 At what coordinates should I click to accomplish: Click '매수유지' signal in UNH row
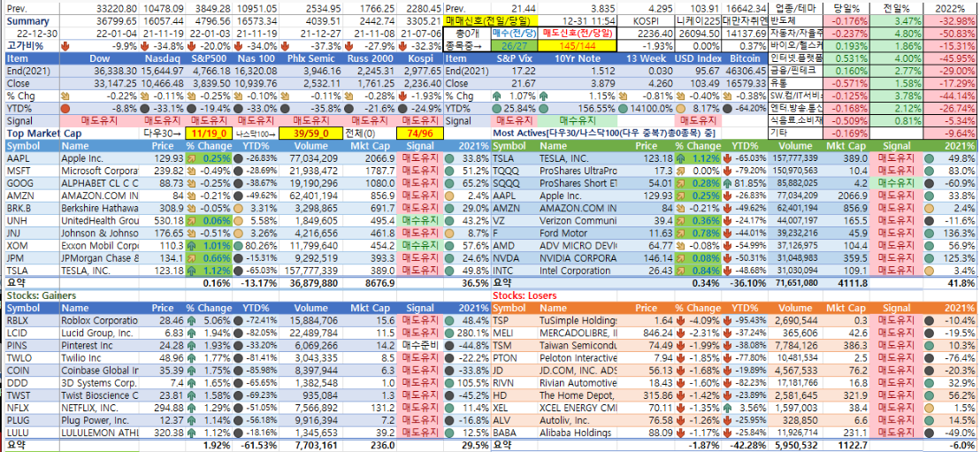click(420, 220)
